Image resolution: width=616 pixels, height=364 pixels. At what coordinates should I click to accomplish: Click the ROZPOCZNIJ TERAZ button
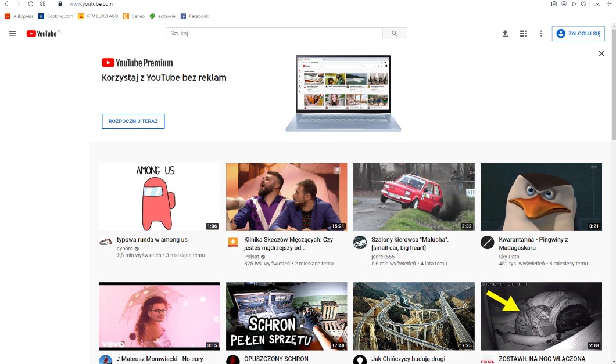coord(133,121)
